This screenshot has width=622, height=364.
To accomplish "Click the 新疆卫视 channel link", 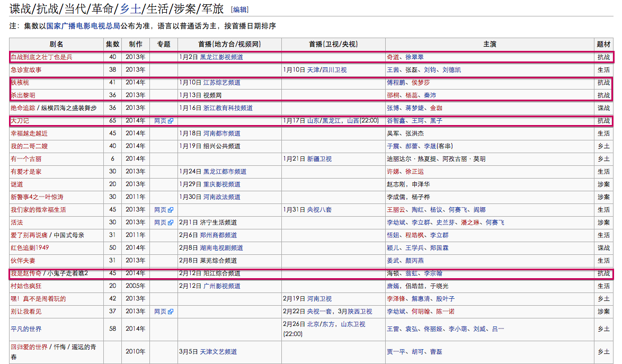I will click(319, 159).
